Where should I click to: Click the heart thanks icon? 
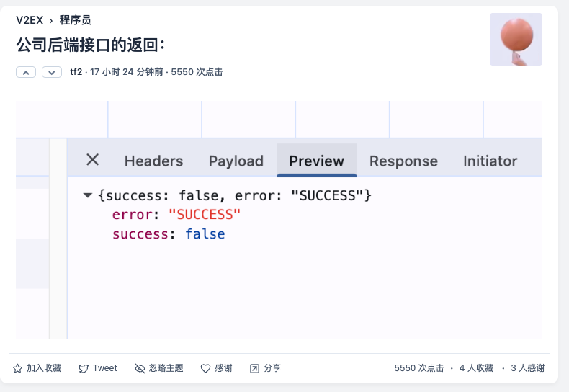click(205, 368)
